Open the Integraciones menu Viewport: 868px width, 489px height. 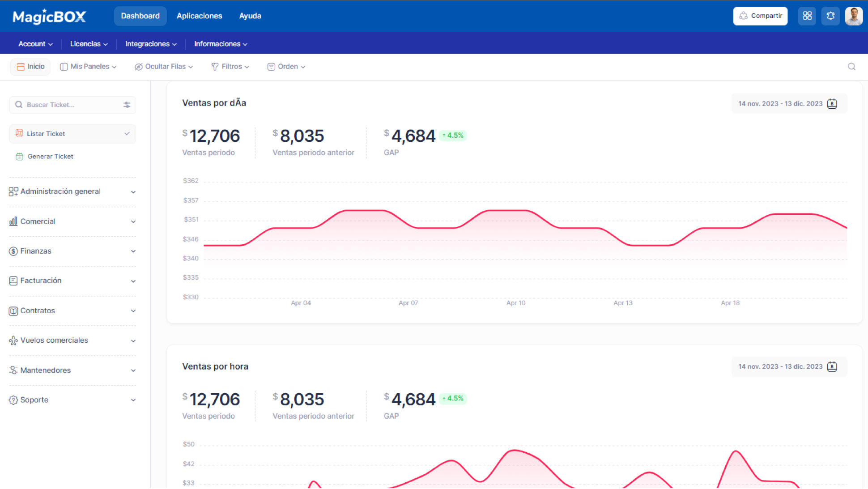[x=151, y=44]
